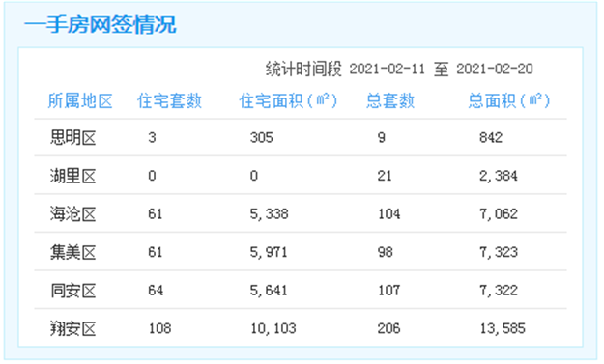The height and width of the screenshot is (364, 604).
Task: Click the 总面积(㎡) column header
Action: pyautogui.click(x=509, y=101)
